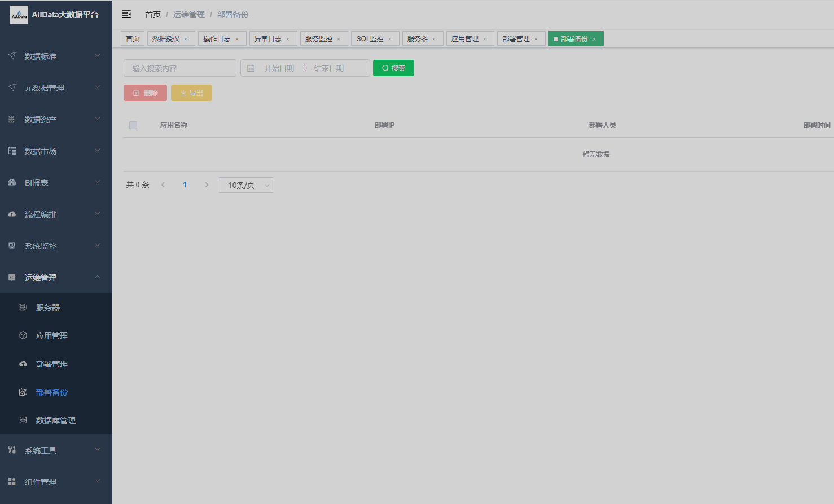Expand the 数据标准 sidebar menu
Screen dimensions: 834x504
pos(56,56)
